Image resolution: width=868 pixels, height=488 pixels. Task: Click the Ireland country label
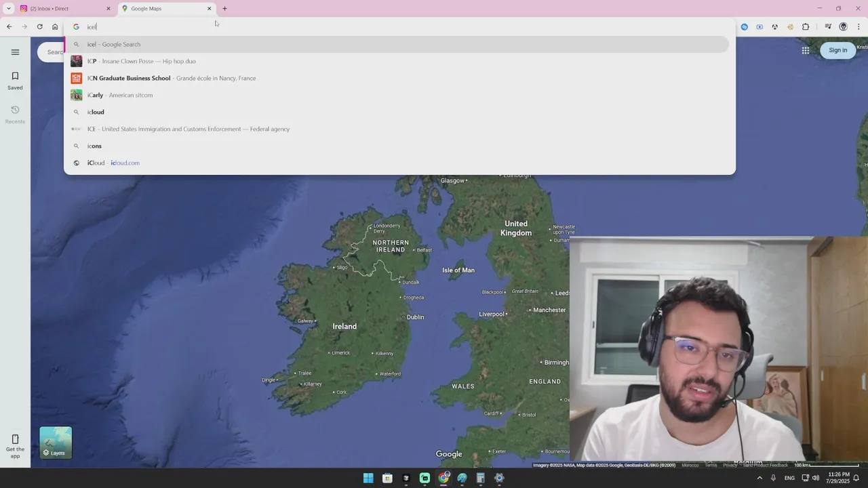coord(344,327)
